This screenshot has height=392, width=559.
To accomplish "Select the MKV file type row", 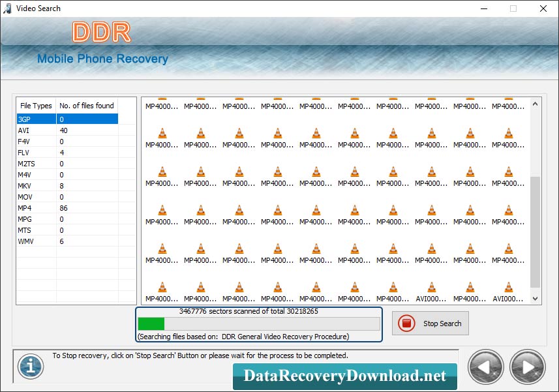I will tap(67, 186).
